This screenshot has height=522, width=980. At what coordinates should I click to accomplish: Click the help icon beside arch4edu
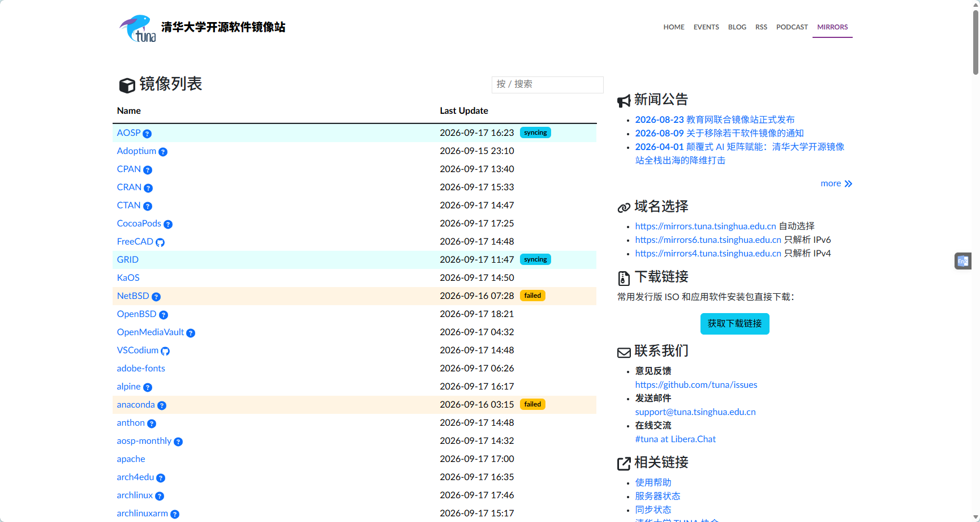click(x=161, y=478)
